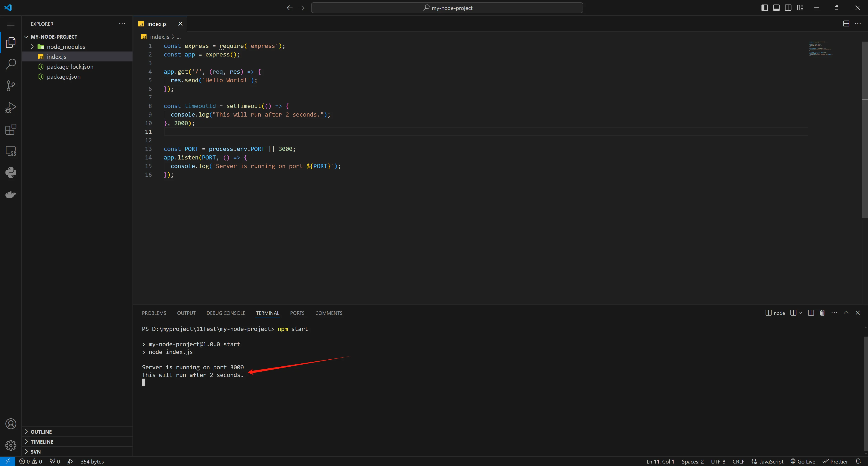Split the editor with the split icon
The width and height of the screenshot is (868, 466).
846,23
